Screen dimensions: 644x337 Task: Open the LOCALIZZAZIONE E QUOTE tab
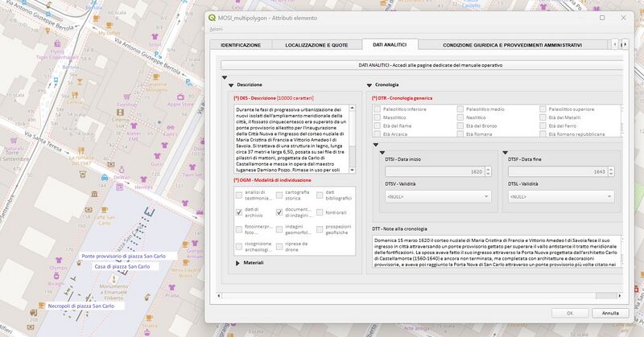pyautogui.click(x=316, y=45)
